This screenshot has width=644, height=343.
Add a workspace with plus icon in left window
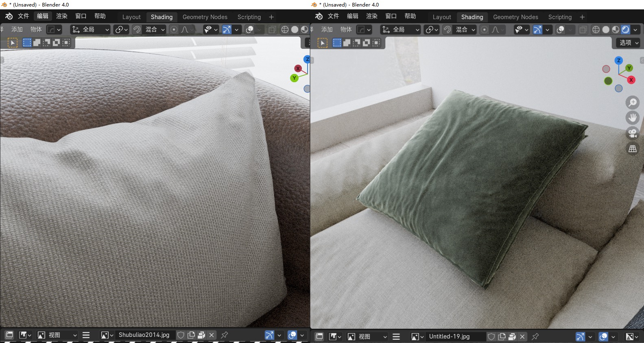click(x=271, y=17)
